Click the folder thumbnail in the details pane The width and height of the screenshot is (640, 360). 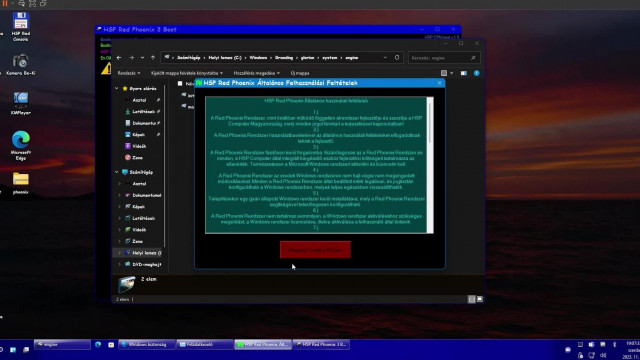(x=126, y=284)
